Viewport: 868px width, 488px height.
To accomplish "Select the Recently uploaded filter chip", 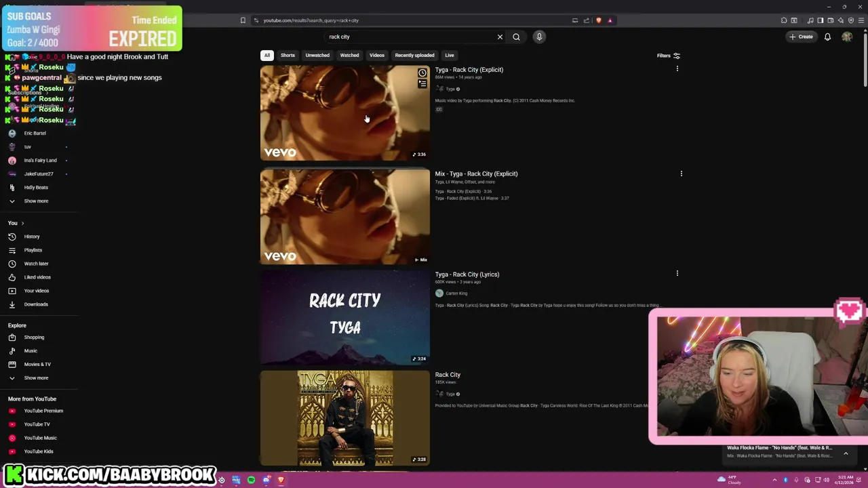I will [414, 55].
